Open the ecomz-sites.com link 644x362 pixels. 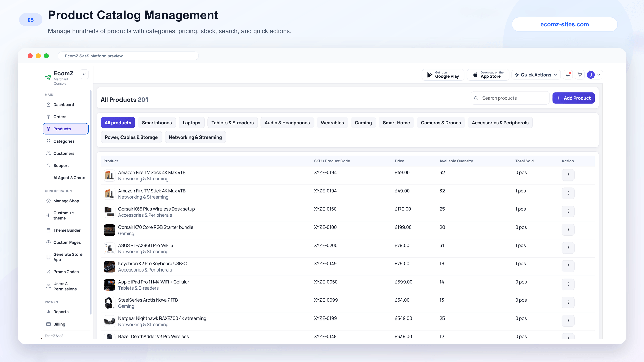[565, 24]
